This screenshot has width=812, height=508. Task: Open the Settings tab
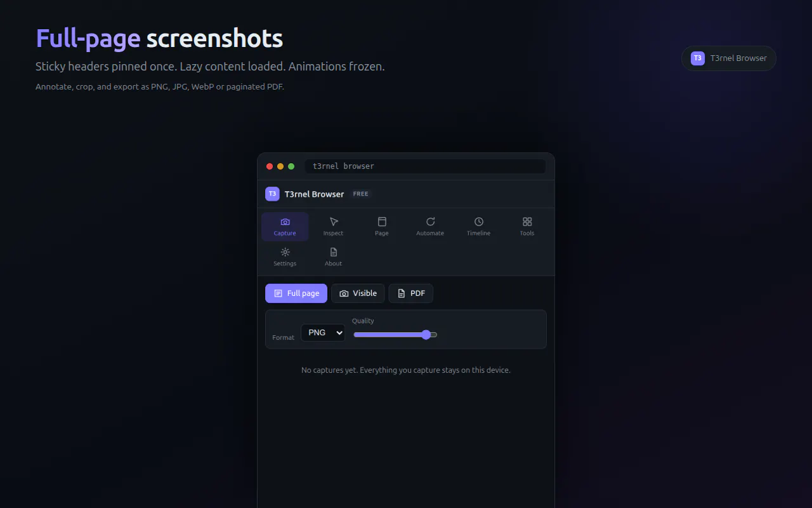point(285,257)
